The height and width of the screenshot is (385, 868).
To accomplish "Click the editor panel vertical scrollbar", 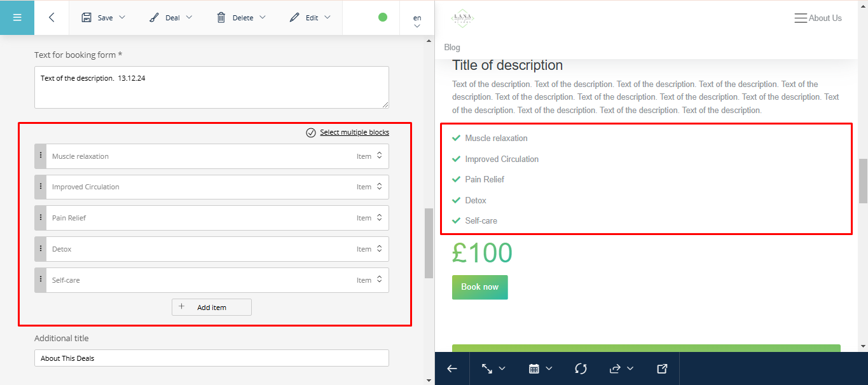I will [429, 243].
